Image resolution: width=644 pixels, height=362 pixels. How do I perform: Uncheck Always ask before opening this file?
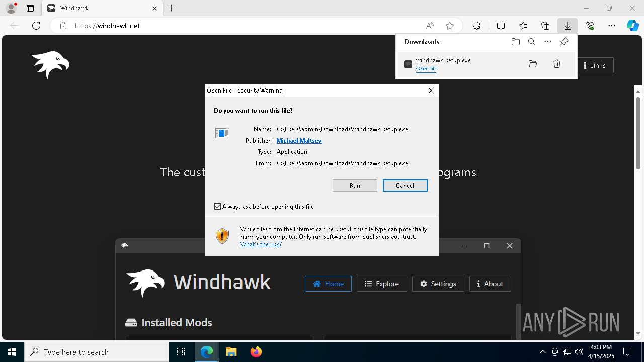click(218, 207)
